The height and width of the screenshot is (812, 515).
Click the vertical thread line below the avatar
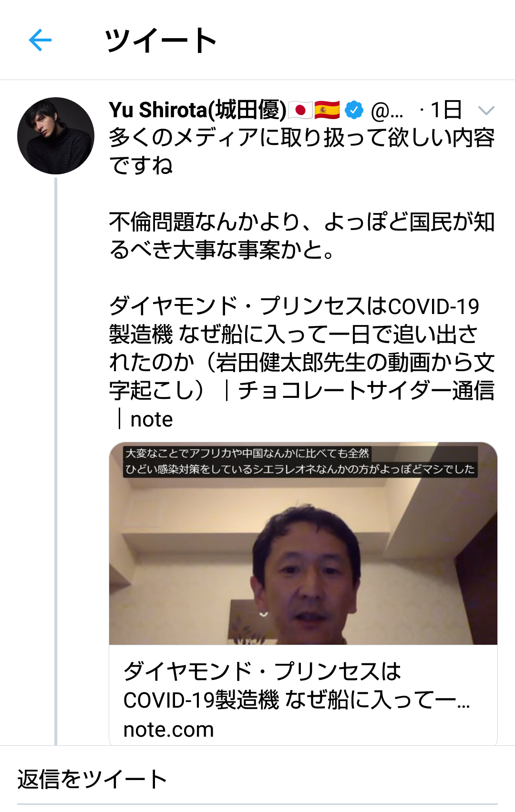[x=56, y=461]
